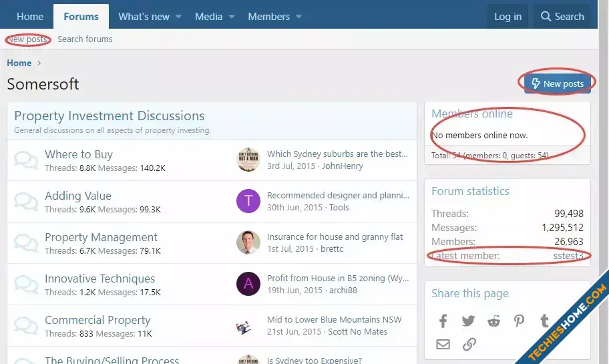
Task: Share page on Pinterest icon
Action: click(x=519, y=321)
